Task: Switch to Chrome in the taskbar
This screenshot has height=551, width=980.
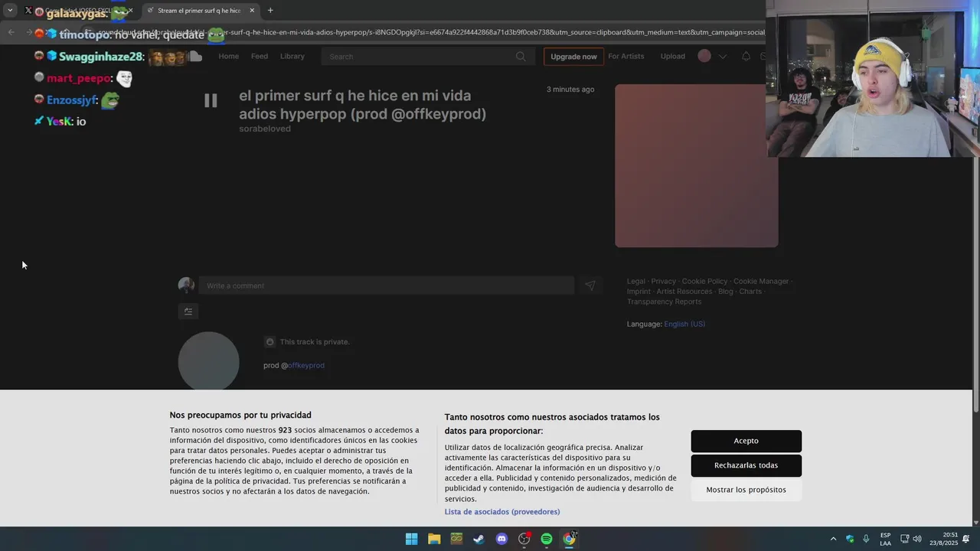Action: 569,539
